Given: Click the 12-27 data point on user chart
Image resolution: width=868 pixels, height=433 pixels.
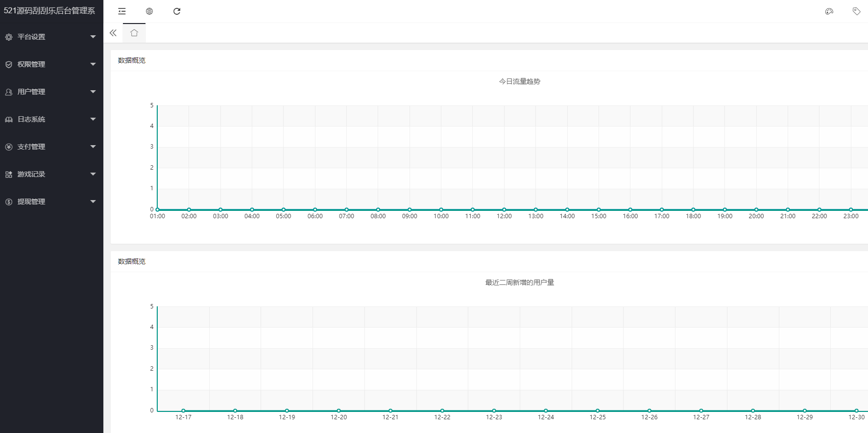Looking at the screenshot, I should 701,411.
